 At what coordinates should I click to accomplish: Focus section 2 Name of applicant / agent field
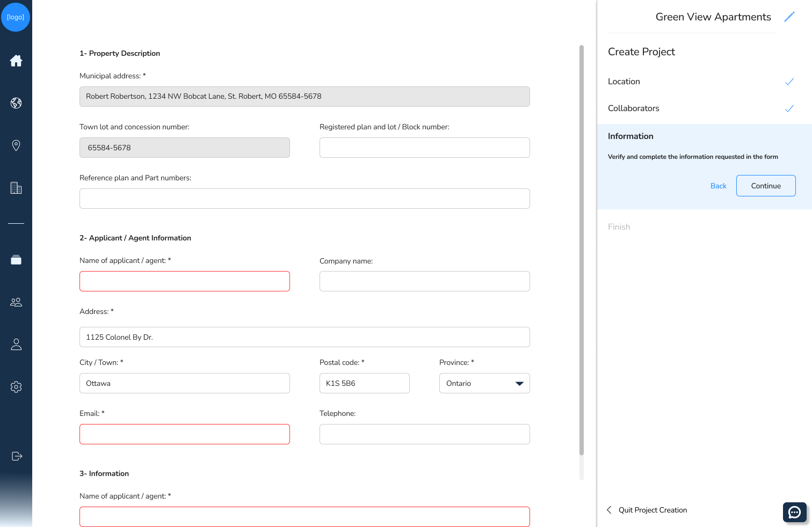pyautogui.click(x=185, y=281)
